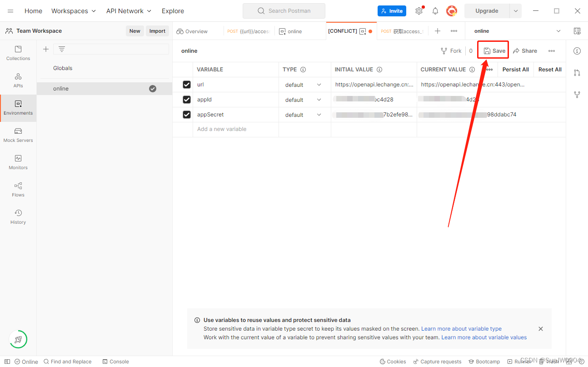Click info icon beside TYPE header
This screenshot has height=367, width=588.
click(x=303, y=70)
